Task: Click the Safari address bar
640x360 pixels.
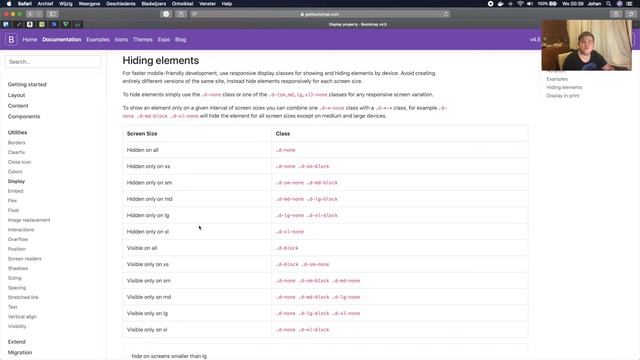Action: pyautogui.click(x=320, y=14)
